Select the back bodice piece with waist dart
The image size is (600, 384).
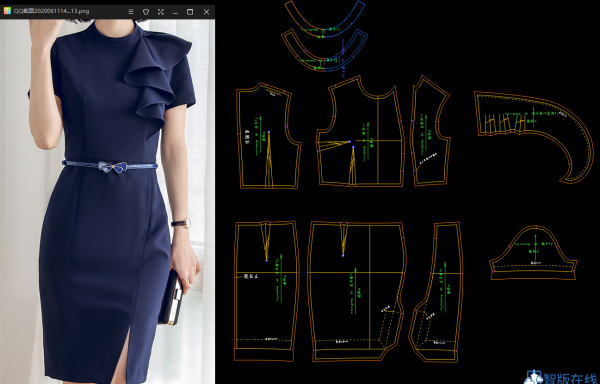click(x=268, y=136)
